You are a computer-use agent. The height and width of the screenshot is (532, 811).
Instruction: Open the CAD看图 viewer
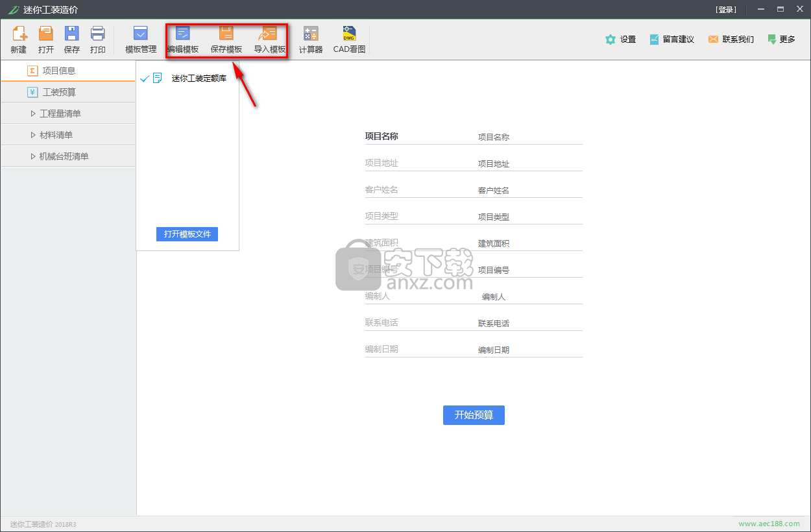pos(350,39)
